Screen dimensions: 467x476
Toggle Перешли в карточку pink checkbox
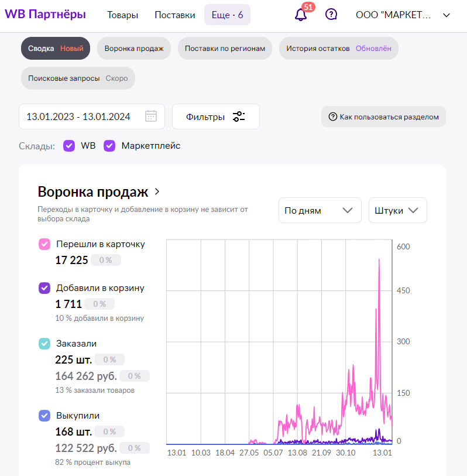pyautogui.click(x=44, y=244)
